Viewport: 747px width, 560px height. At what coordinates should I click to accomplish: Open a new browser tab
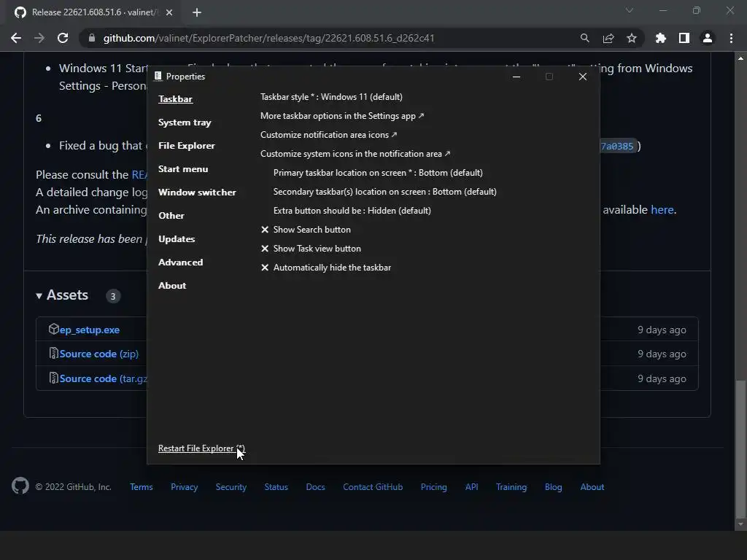[x=197, y=12]
